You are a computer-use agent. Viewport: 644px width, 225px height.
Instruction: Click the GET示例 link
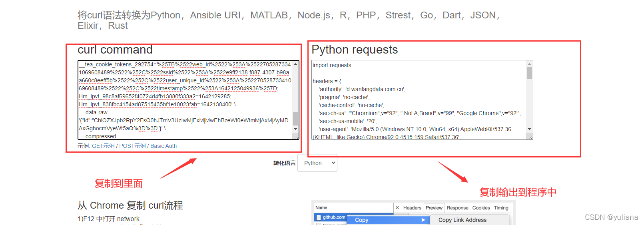tap(103, 146)
